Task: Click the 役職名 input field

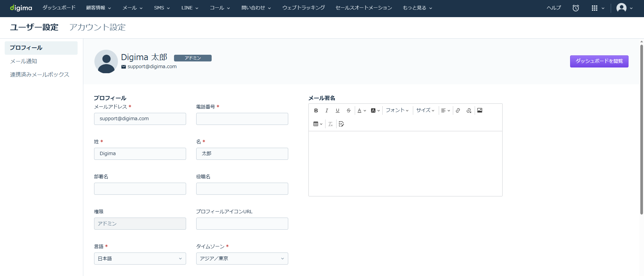Action: [242, 189]
